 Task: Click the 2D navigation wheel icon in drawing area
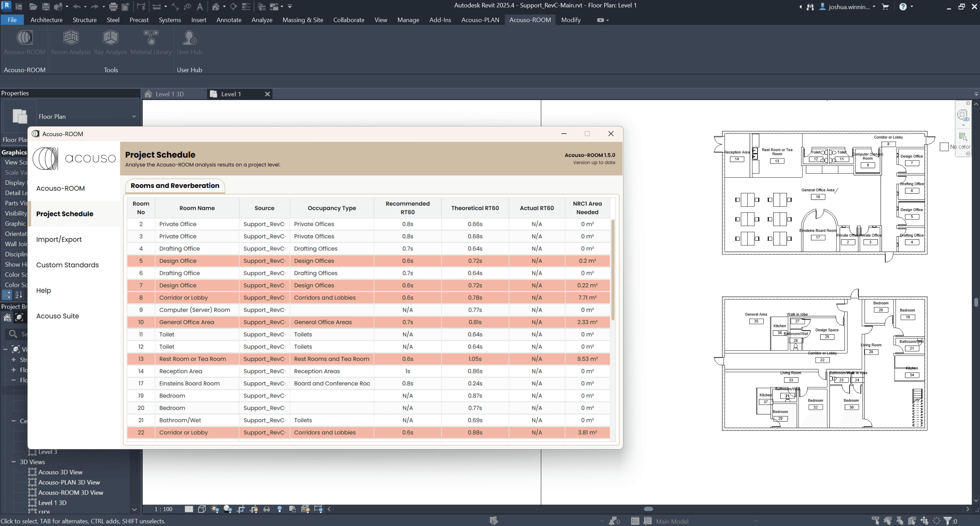pyautogui.click(x=963, y=115)
